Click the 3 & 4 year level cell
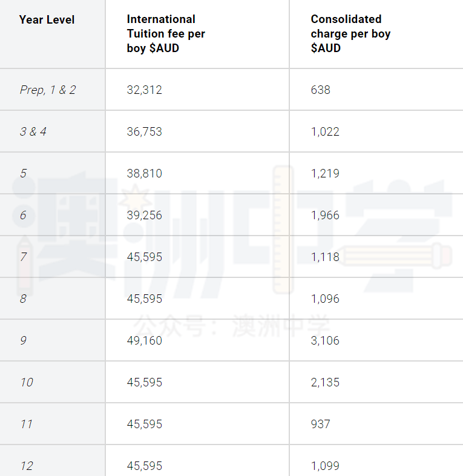463x476 pixels. (x=33, y=131)
